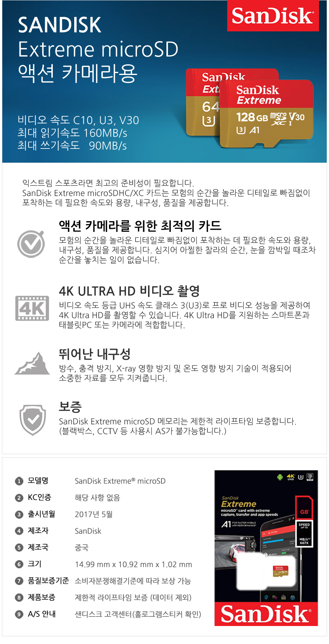Click the 보증 section heading
The height and width of the screenshot is (644, 329).
click(x=70, y=407)
